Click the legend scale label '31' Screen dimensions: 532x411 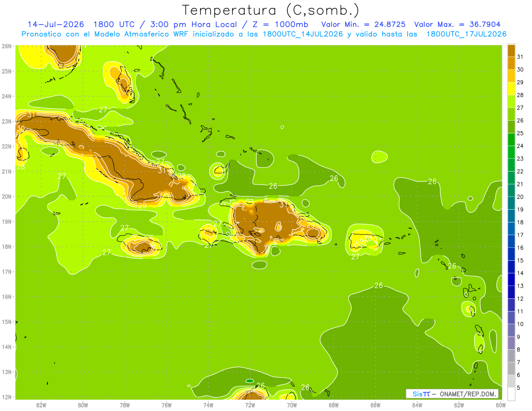pyautogui.click(x=520, y=57)
